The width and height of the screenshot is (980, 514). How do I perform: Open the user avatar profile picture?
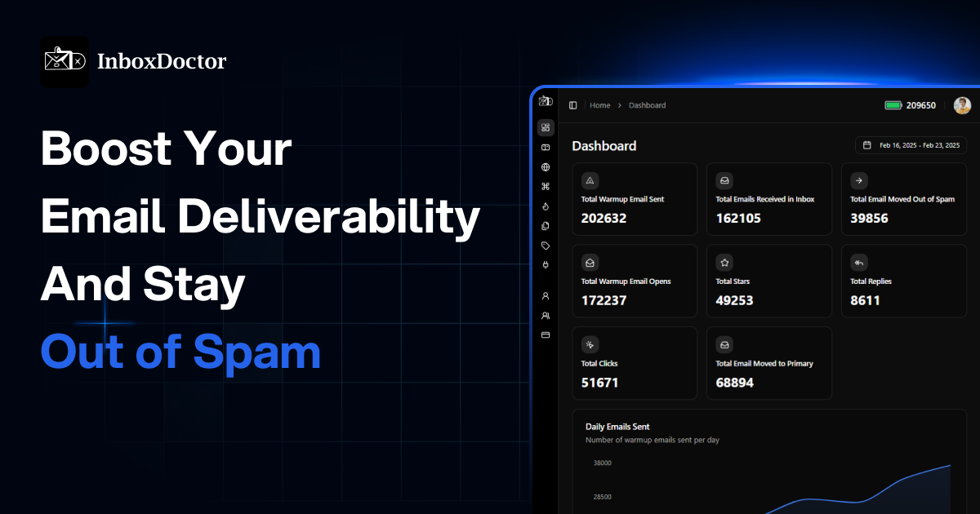pos(962,105)
